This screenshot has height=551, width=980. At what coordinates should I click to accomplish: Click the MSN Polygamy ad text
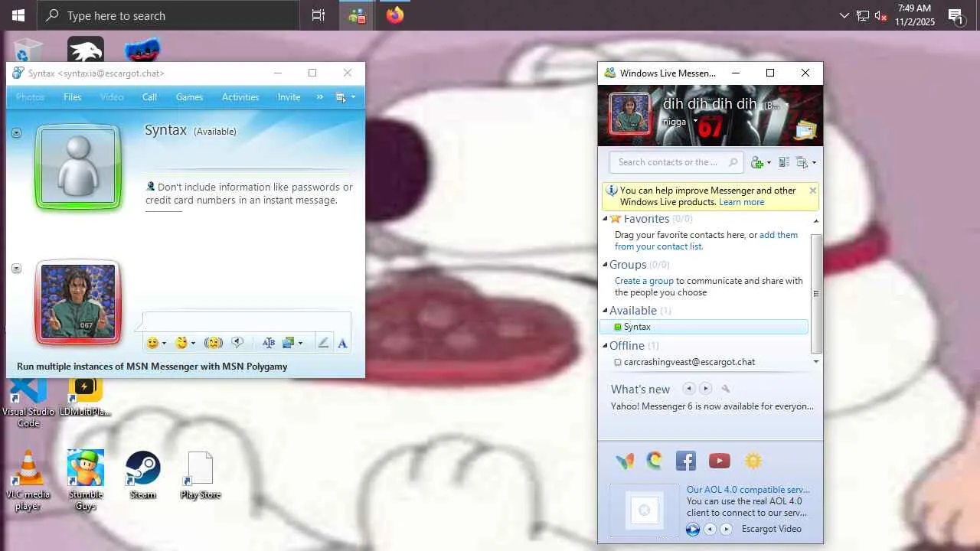tap(152, 367)
